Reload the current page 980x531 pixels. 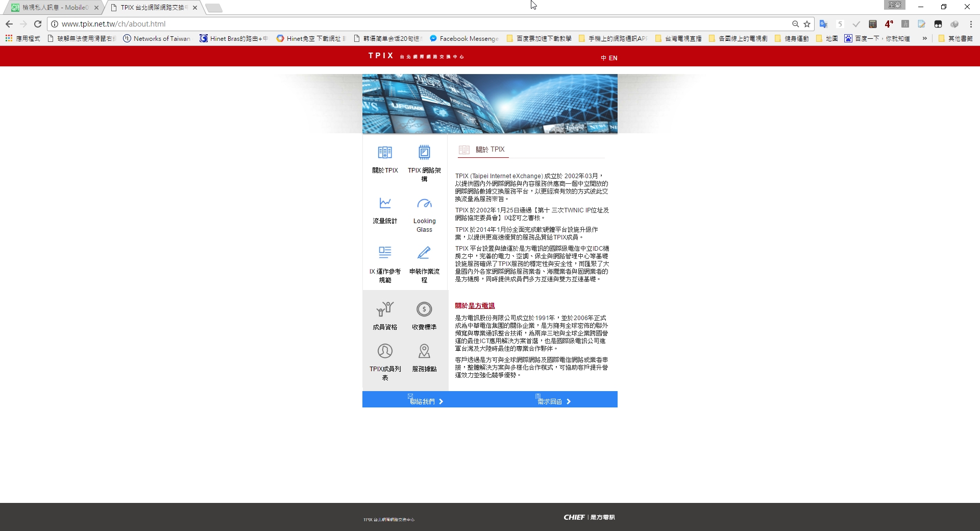[38, 24]
